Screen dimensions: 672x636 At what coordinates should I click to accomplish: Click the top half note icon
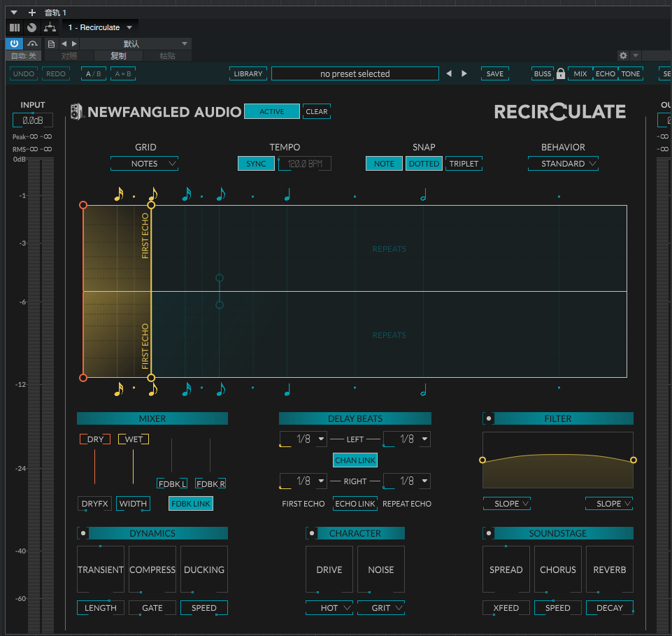pos(424,195)
